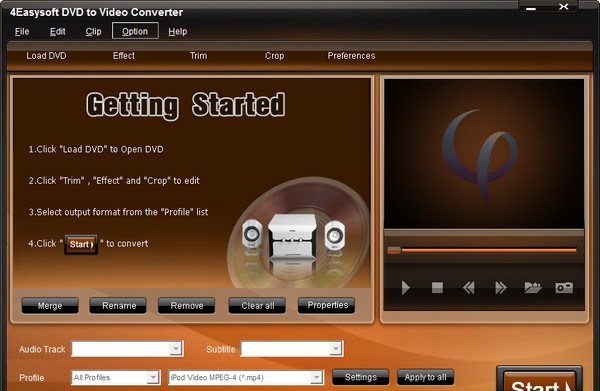Click Apply to all
The image size is (600, 391).
tap(426, 377)
